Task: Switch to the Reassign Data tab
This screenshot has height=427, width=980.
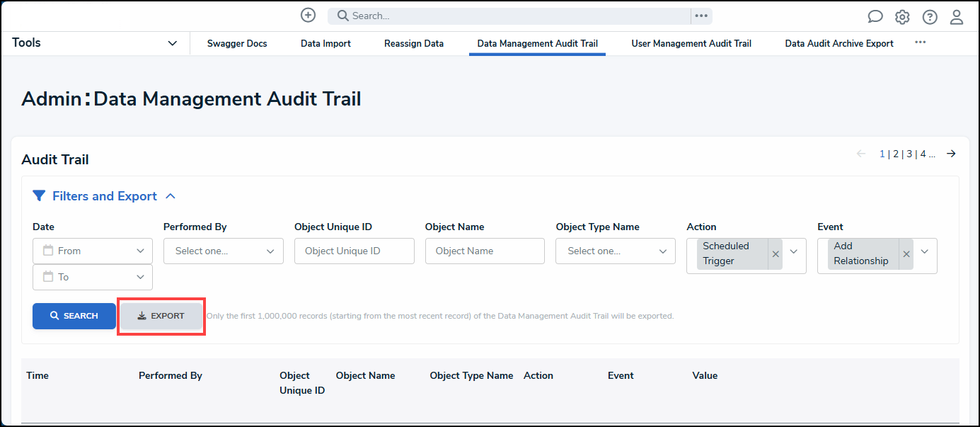Action: click(x=414, y=43)
